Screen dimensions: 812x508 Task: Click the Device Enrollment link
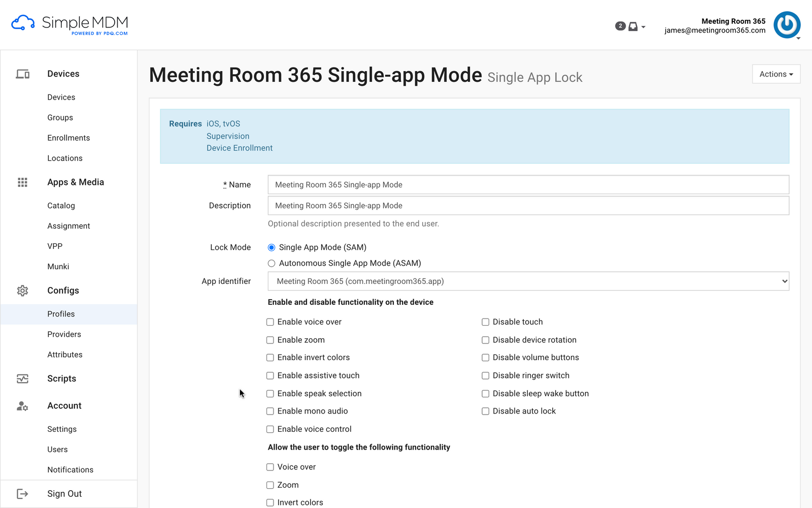pos(239,148)
